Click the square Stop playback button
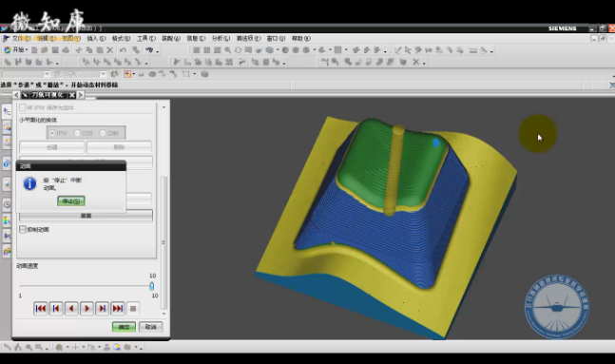 coord(133,309)
